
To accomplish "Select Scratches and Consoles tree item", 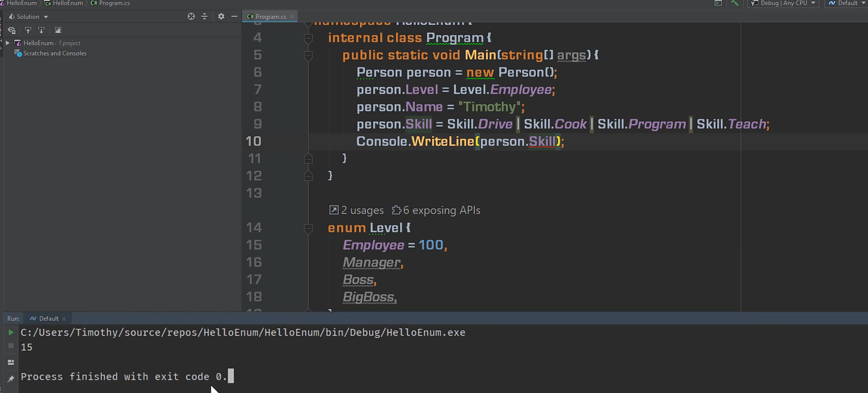I will (51, 53).
